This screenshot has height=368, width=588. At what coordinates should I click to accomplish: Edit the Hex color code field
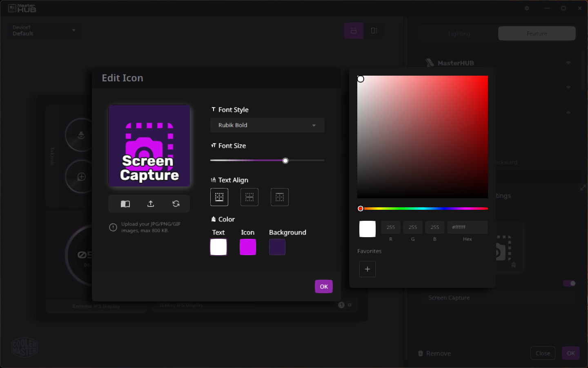(x=468, y=227)
